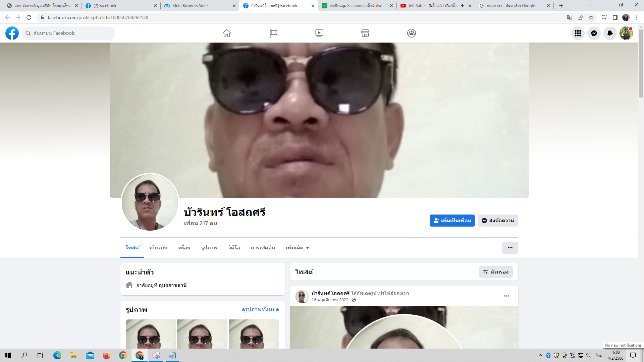
Task: Open profile three-dot options menu
Action: [510, 248]
